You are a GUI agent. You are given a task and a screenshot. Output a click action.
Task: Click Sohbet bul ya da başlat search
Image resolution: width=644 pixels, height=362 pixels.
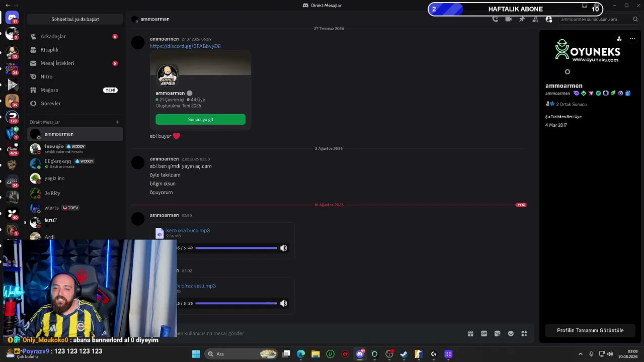pyautogui.click(x=75, y=19)
